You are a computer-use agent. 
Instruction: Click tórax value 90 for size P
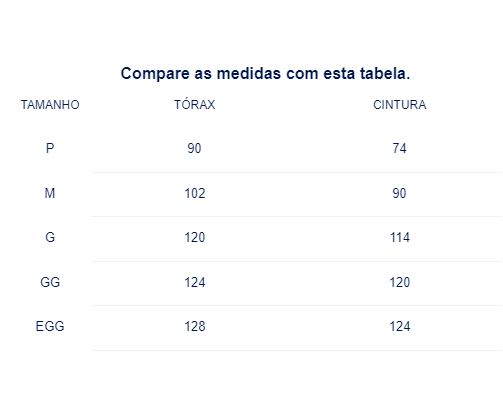[x=194, y=148]
